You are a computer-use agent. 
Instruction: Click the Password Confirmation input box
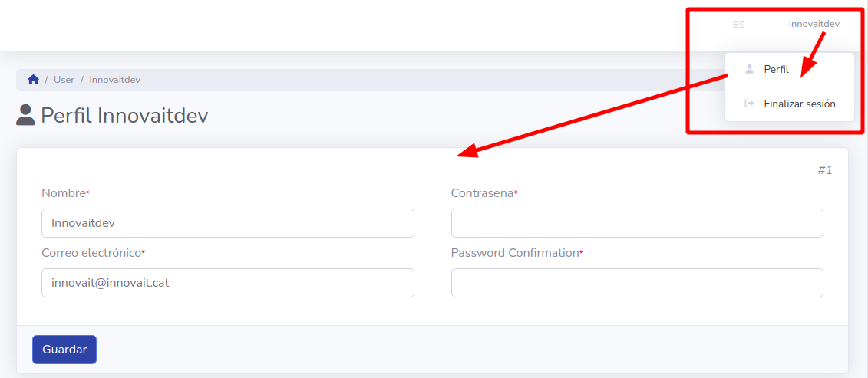[637, 283]
